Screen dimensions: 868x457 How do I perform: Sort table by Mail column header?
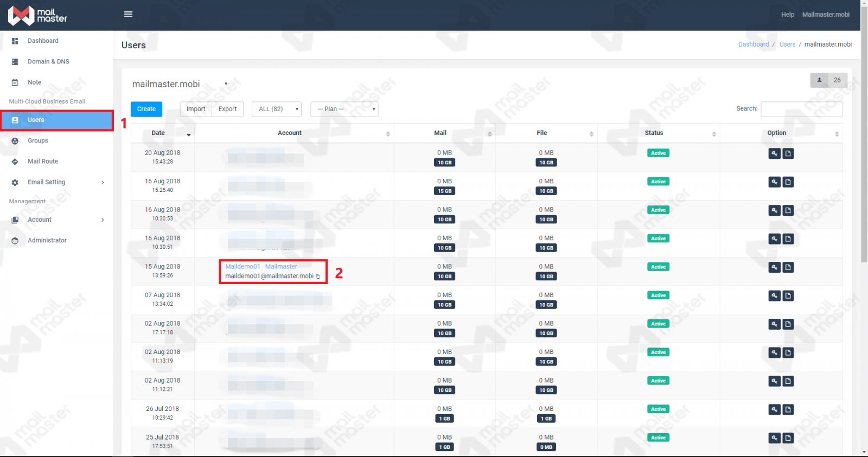pyautogui.click(x=440, y=133)
